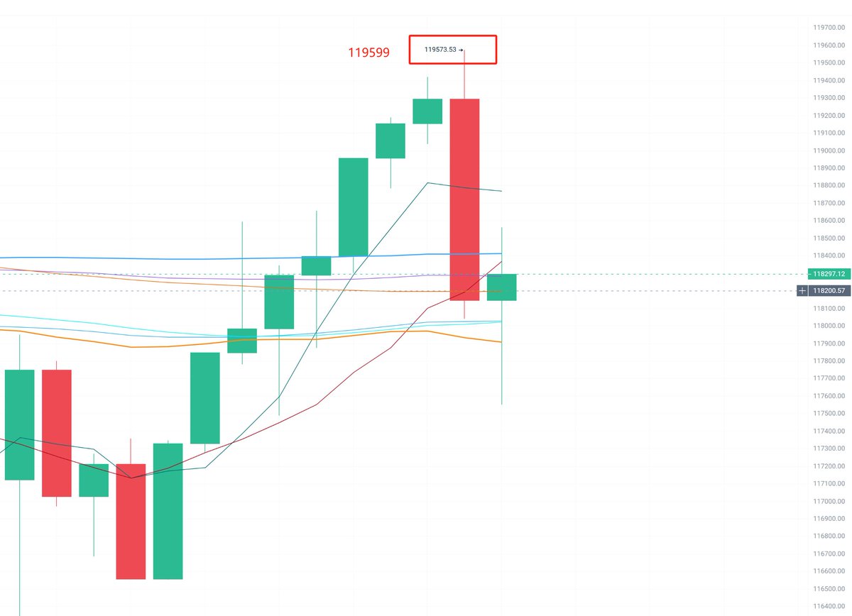Click the 118500.00 price axis label
The width and height of the screenshot is (852, 616).
pos(829,238)
